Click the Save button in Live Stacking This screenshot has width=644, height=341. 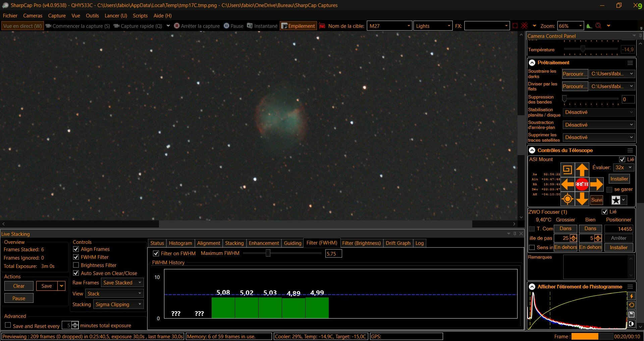[47, 286]
